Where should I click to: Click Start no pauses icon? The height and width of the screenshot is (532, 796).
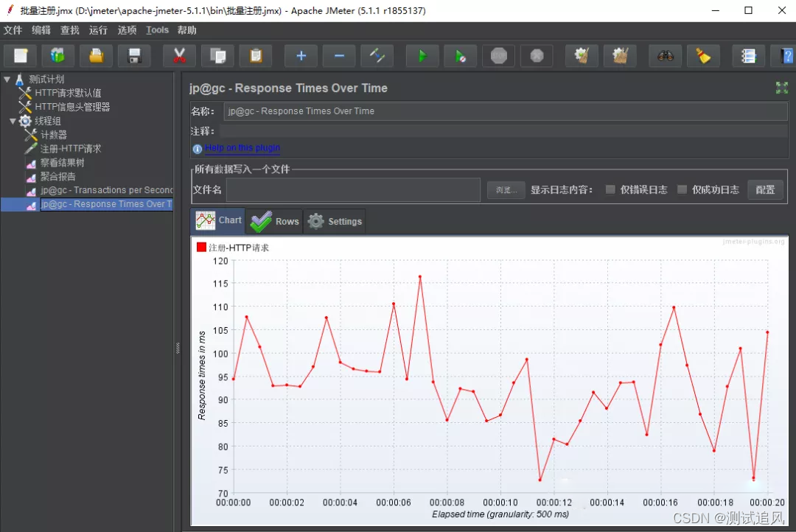pos(461,56)
